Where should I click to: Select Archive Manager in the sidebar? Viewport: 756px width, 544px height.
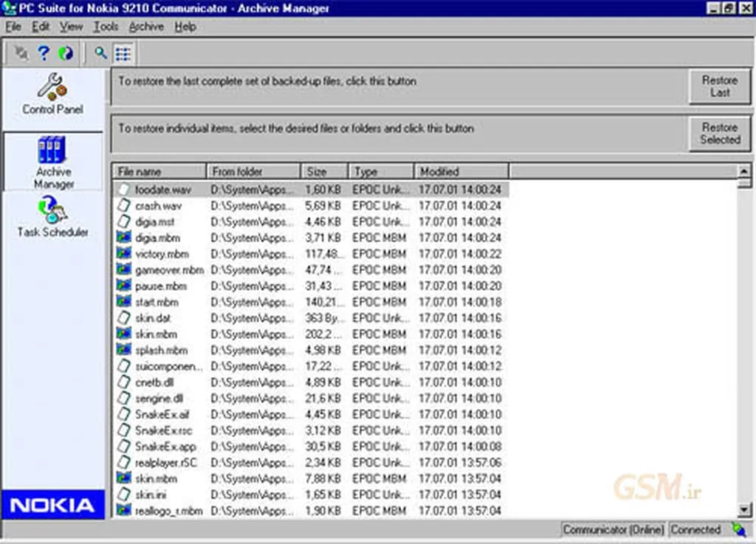pyautogui.click(x=52, y=162)
